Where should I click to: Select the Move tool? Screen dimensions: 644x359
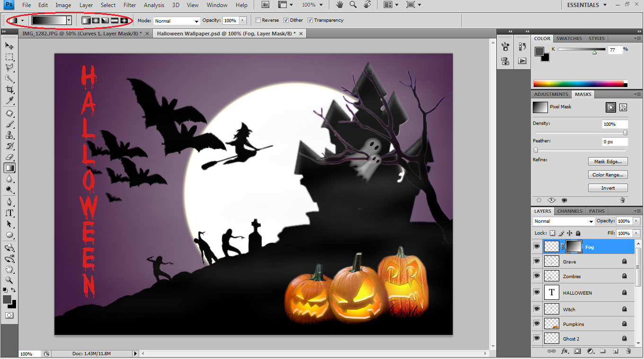pyautogui.click(x=9, y=45)
